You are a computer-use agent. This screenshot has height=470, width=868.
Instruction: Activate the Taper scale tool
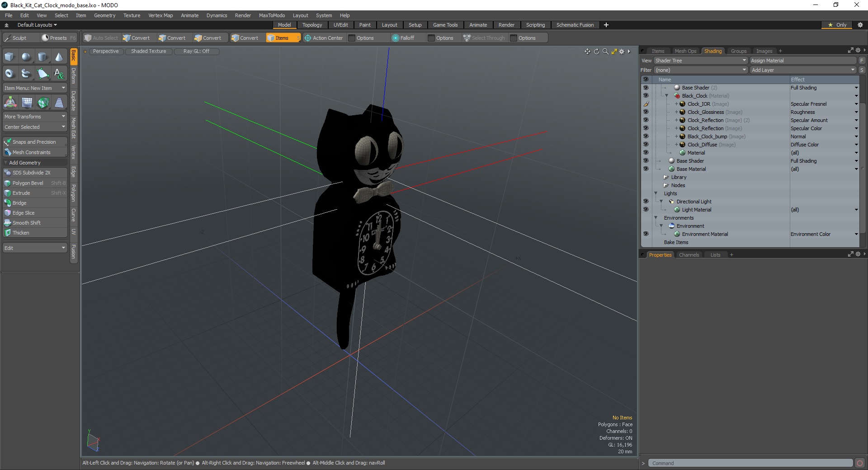[59, 103]
